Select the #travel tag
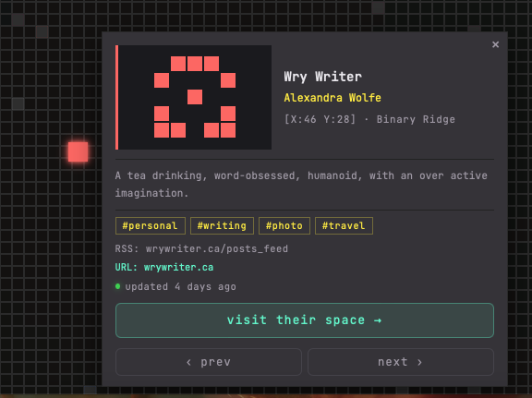This screenshot has width=532, height=398. point(344,225)
